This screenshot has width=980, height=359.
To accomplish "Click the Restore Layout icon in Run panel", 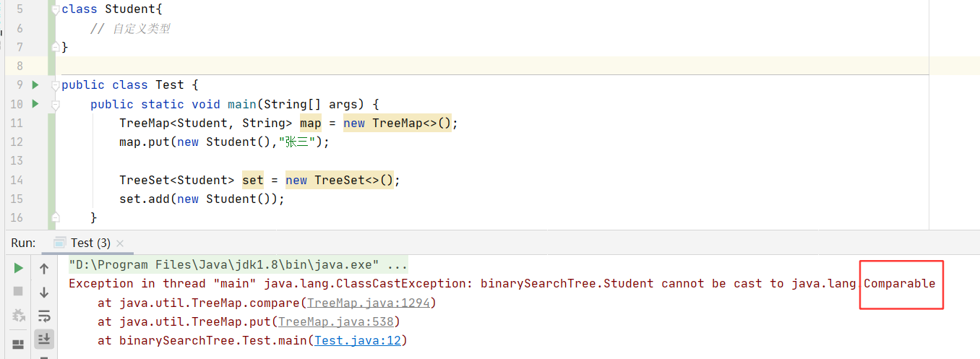I will tap(18, 345).
